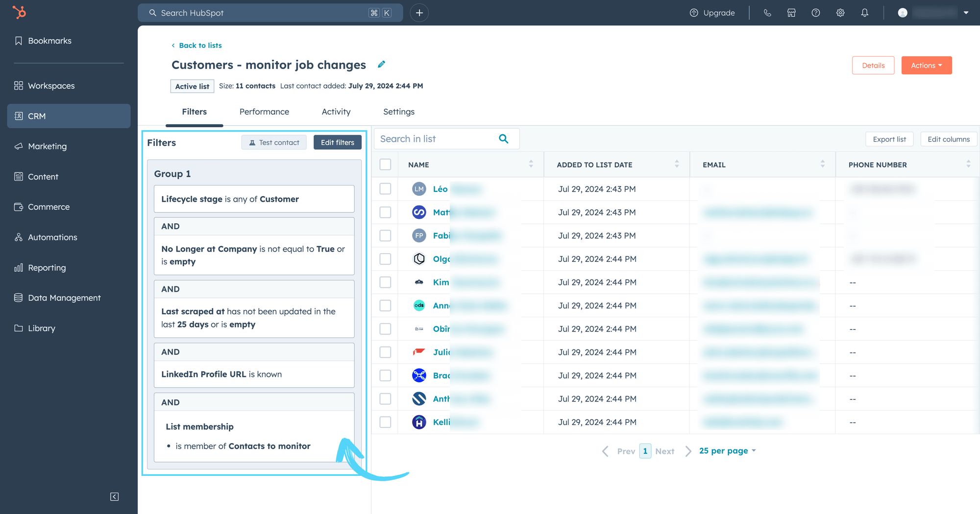Select page number 1
The width and height of the screenshot is (980, 514).
tap(645, 451)
